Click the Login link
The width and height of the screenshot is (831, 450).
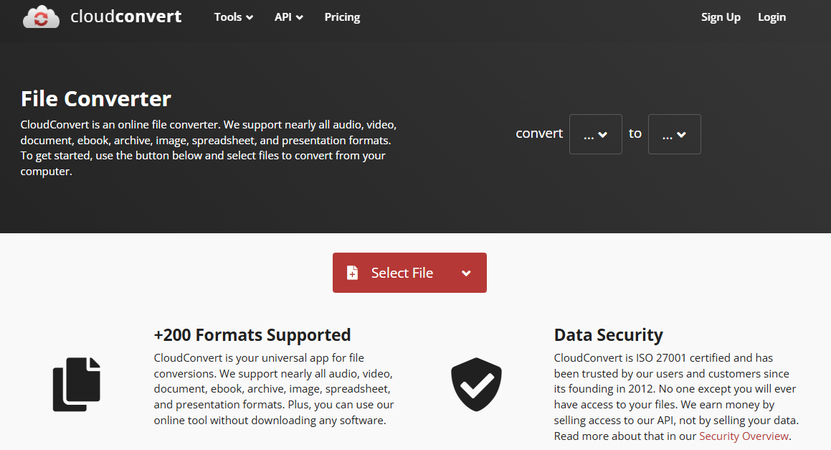click(x=772, y=17)
